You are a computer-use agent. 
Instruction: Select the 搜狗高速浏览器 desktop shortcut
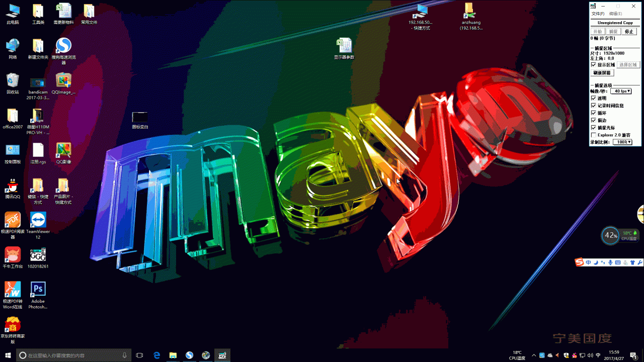point(63,51)
